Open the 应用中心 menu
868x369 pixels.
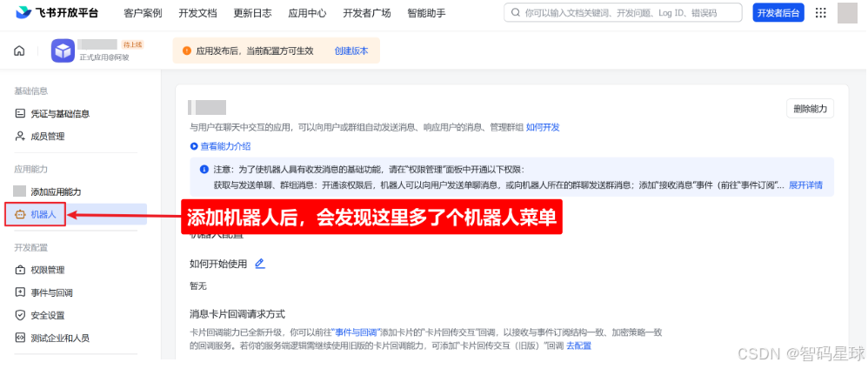(x=307, y=13)
